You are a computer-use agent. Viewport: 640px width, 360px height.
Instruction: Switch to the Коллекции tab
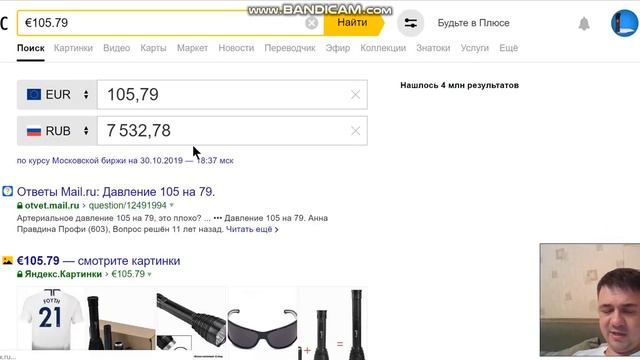[x=383, y=48]
